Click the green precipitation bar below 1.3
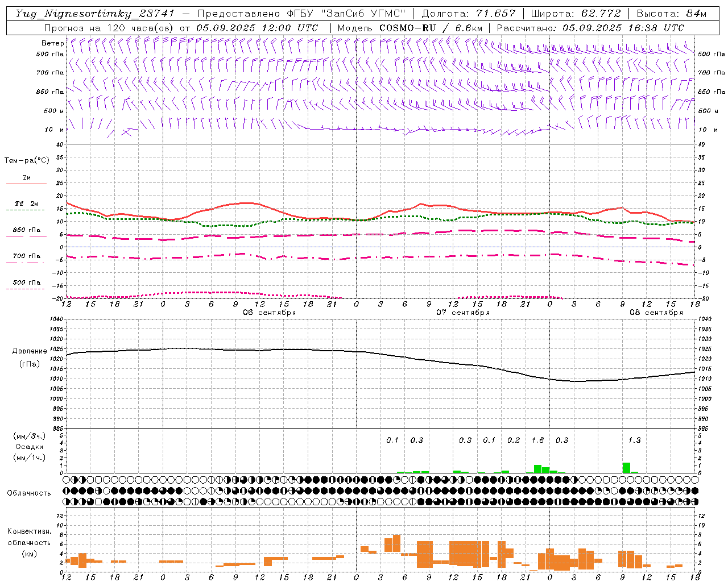 (x=626, y=468)
